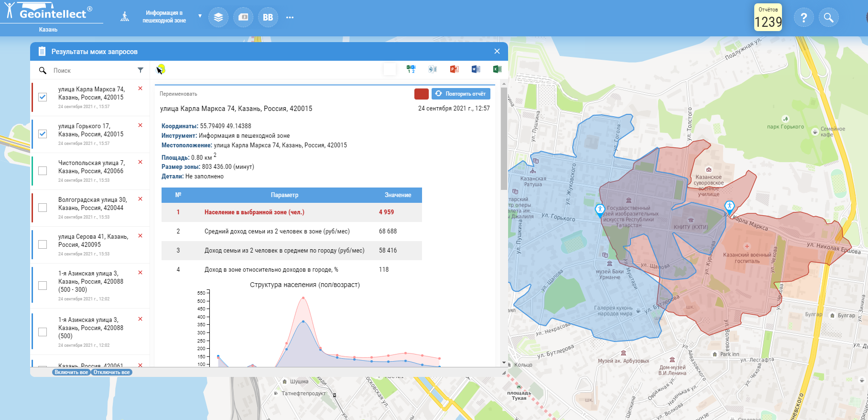Open the map layers button

(218, 17)
